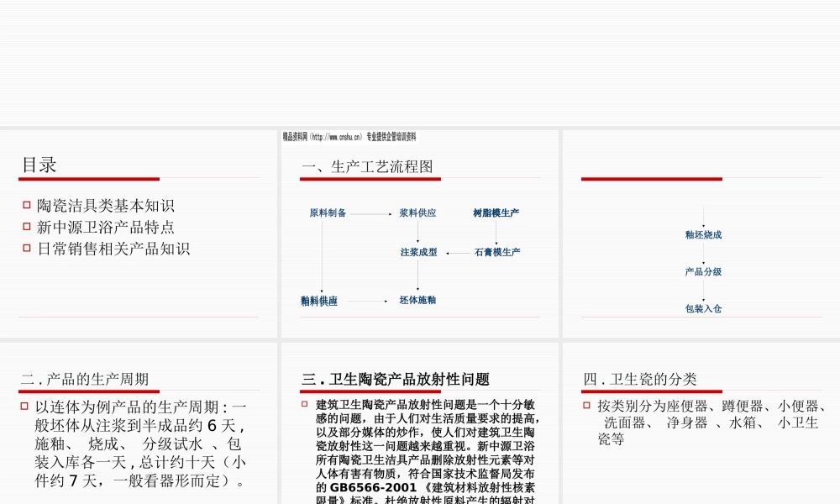Viewport: 840px width, 504px height.
Task: Open the 一、生产工艺流程图 slide thumbnail
Action: pyautogui.click(x=419, y=234)
